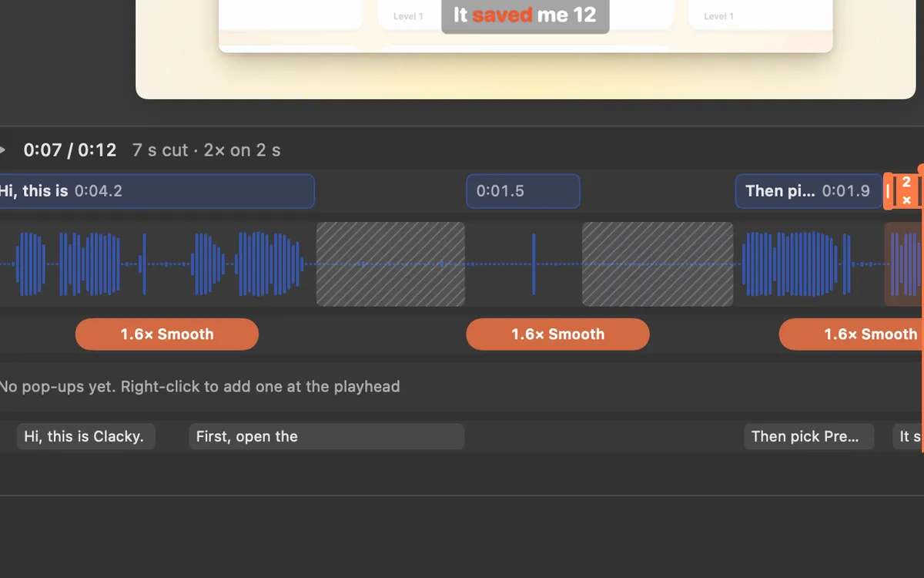This screenshot has height=578, width=924.
Task: Click the empty pop-ups track message
Action: pos(199,386)
